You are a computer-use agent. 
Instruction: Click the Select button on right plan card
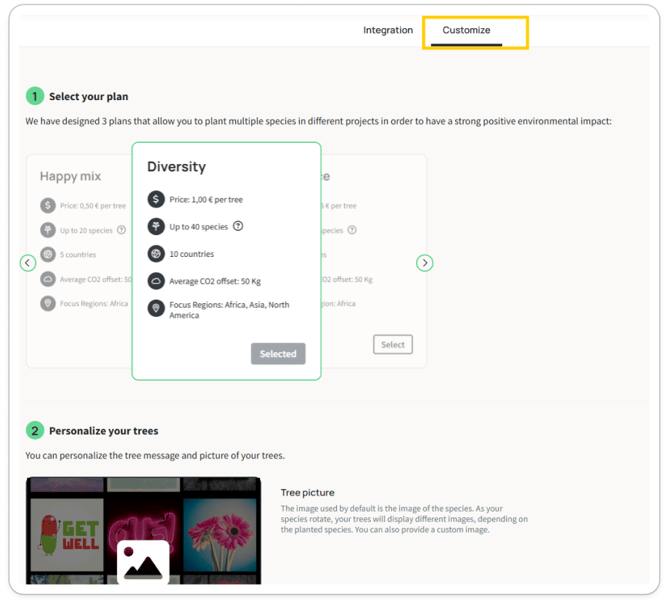[393, 344]
